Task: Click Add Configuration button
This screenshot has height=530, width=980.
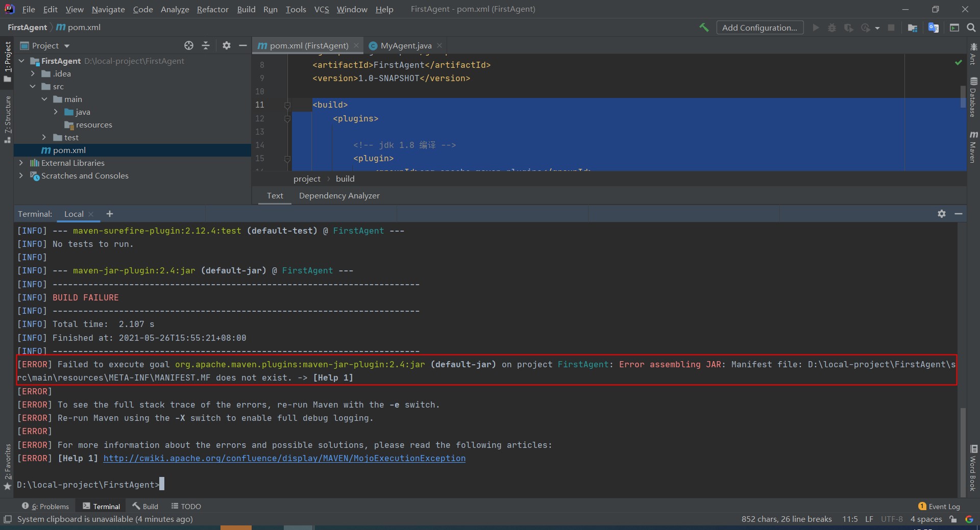Action: click(759, 28)
